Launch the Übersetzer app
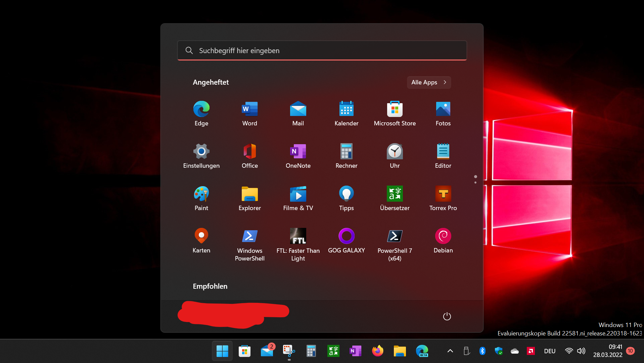Viewport: 644px width, 363px height. (x=395, y=198)
